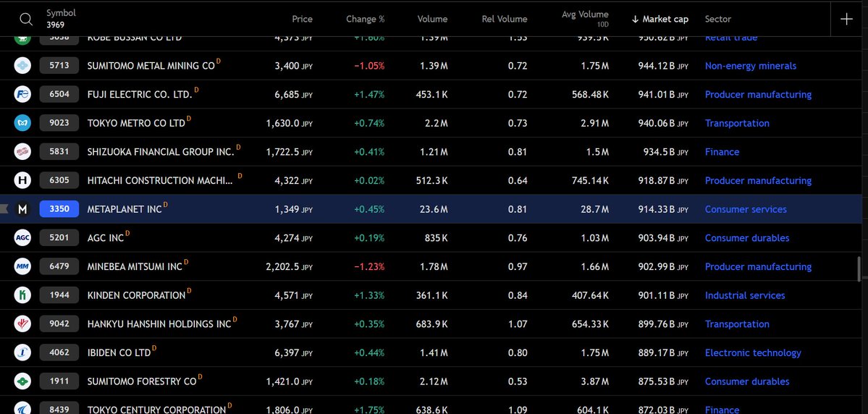
Task: Sort by Sector column header
Action: pyautogui.click(x=718, y=19)
